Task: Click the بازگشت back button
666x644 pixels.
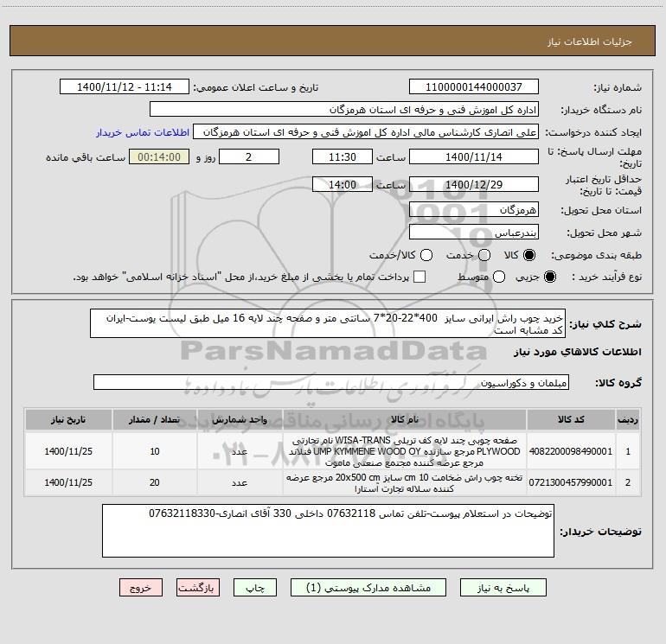Action: tap(198, 588)
